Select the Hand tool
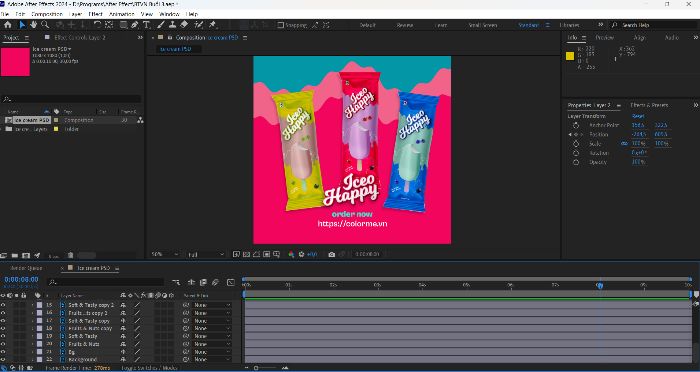 pos(33,25)
